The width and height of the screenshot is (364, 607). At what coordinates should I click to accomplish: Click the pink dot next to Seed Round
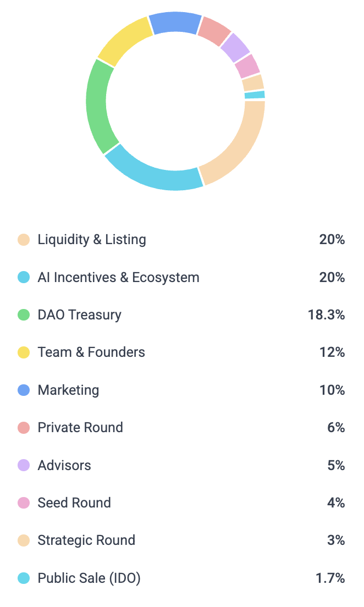24,503
